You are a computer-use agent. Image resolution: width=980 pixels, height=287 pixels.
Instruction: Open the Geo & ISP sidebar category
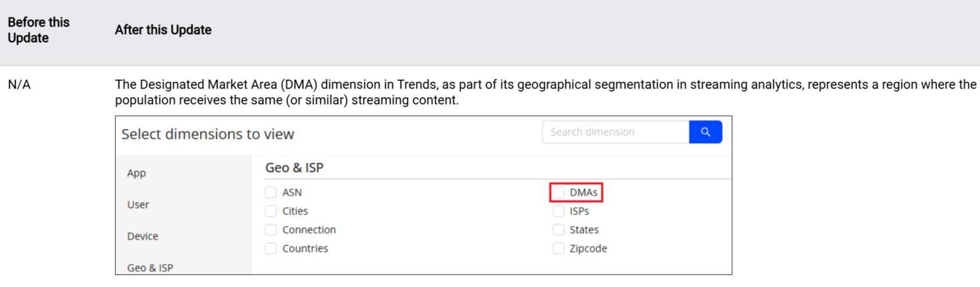[x=150, y=267]
